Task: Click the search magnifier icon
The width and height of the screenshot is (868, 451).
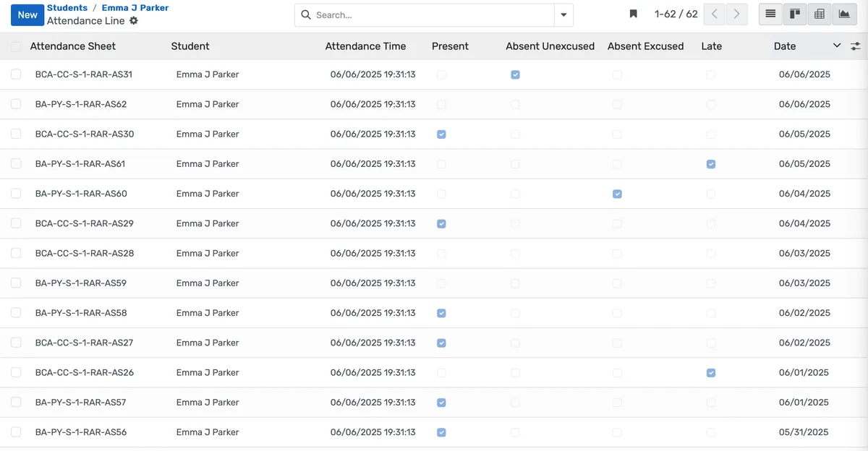Action: [305, 14]
